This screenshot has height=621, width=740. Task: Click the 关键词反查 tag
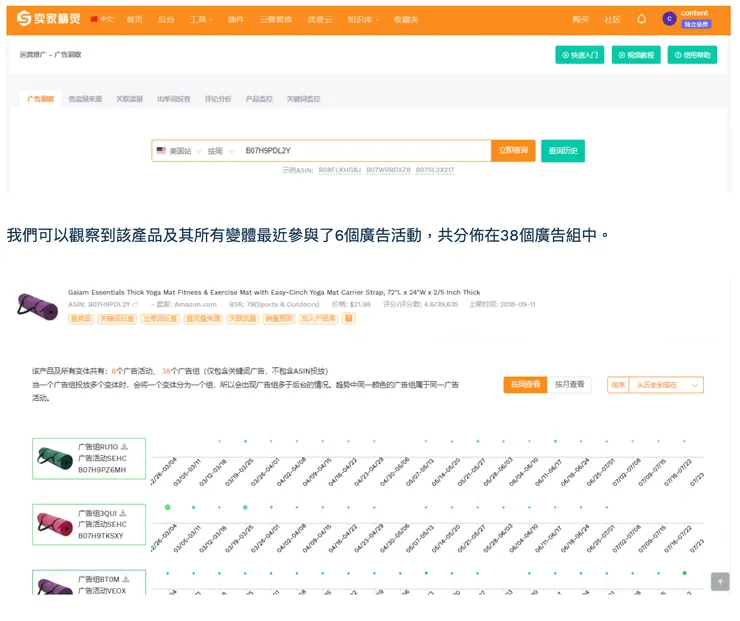117,319
